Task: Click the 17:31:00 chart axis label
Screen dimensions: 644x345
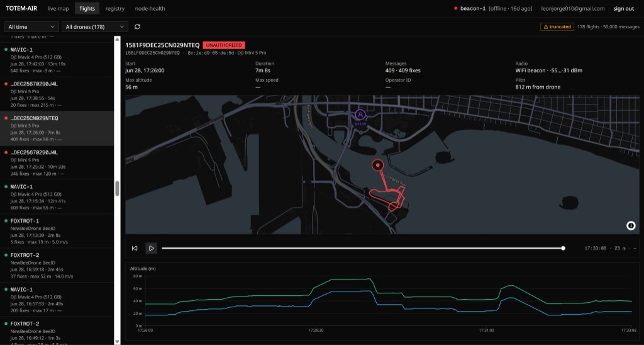Action: tap(486, 330)
